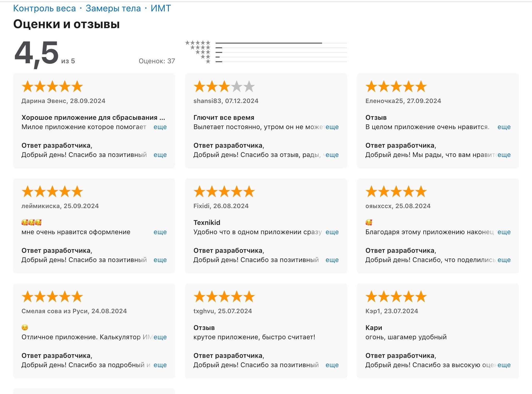
Task: Expand the developer reply to Кэр1's review
Action: 504,365
